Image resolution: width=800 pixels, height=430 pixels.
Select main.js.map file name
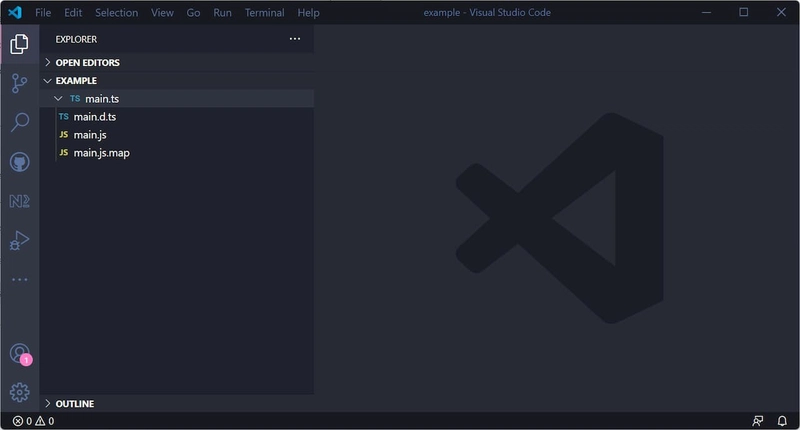(102, 153)
